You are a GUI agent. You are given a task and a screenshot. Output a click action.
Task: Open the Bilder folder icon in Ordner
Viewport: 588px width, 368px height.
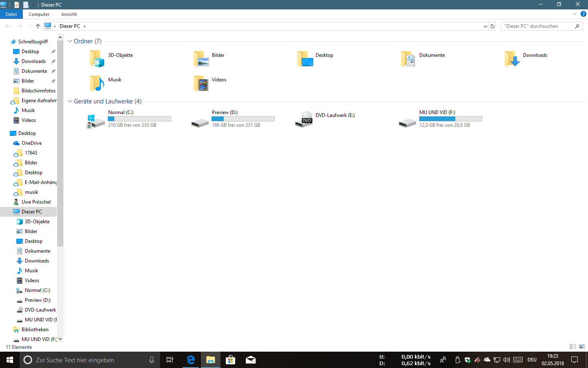pyautogui.click(x=201, y=59)
